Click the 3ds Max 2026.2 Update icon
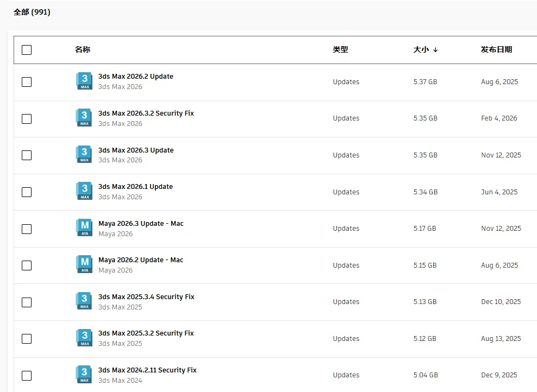Screen dimensions: 537x392 tap(84, 81)
